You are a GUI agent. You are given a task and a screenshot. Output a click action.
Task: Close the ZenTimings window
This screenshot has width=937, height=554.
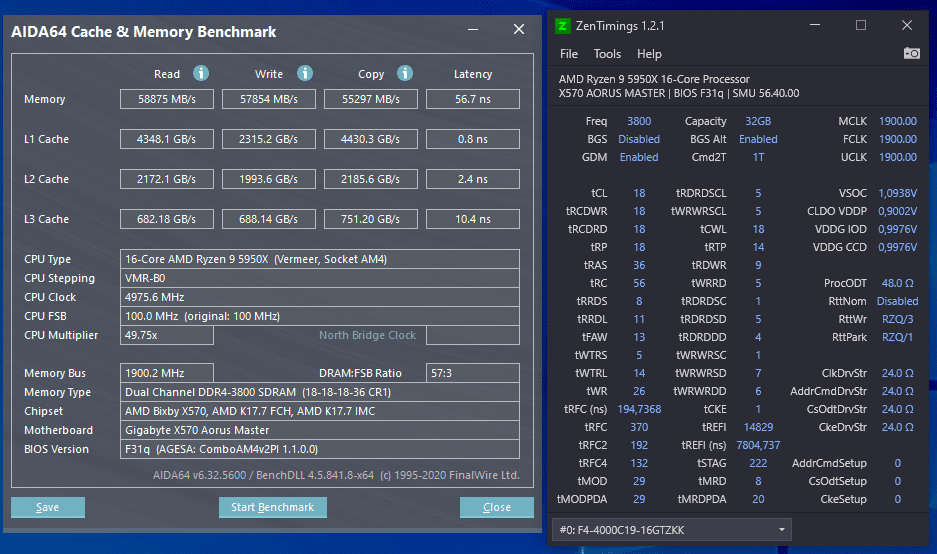907,25
